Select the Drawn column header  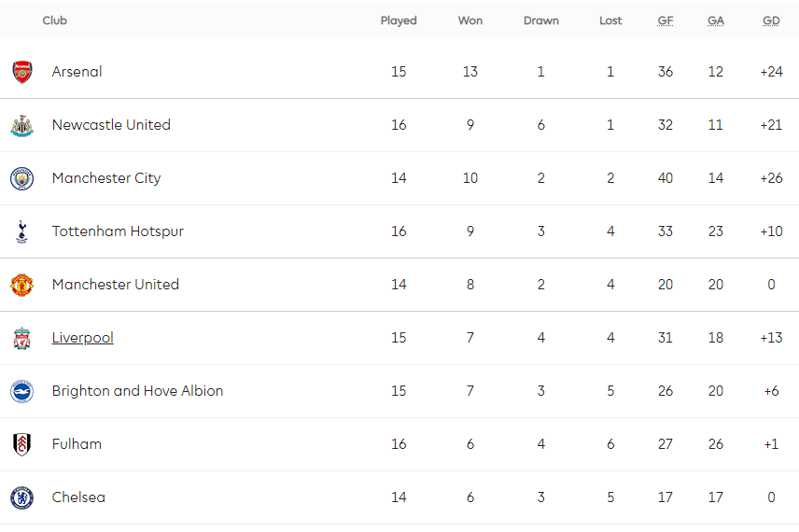point(540,21)
